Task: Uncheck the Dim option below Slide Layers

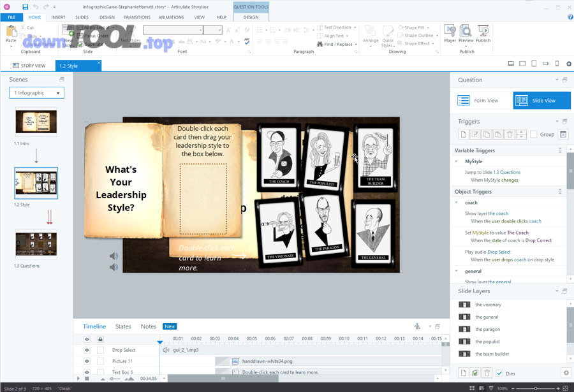Action: coord(499,374)
